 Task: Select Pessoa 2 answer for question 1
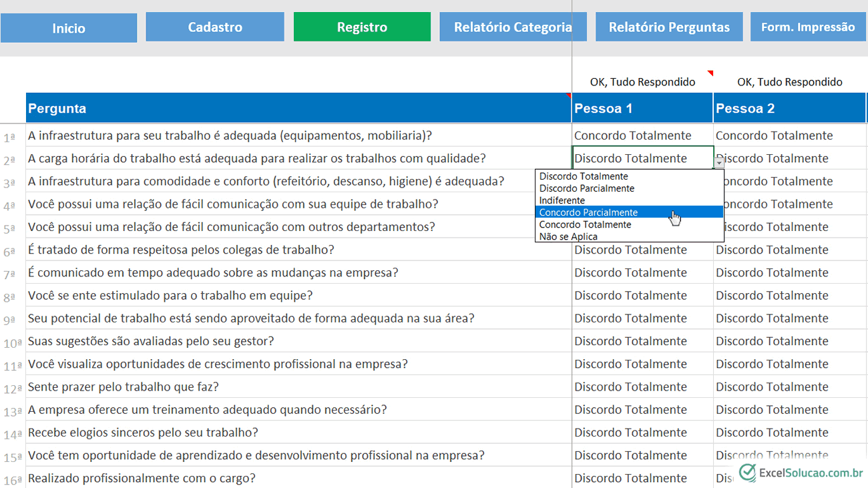(x=789, y=136)
